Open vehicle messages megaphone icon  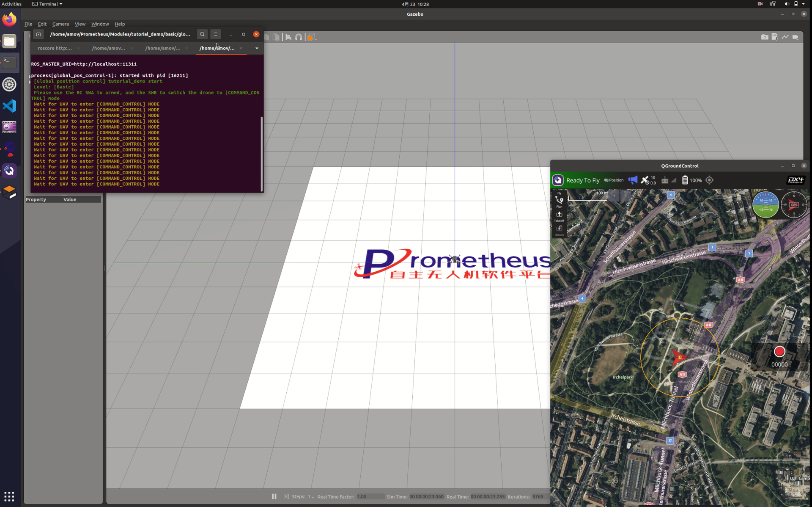(x=633, y=180)
